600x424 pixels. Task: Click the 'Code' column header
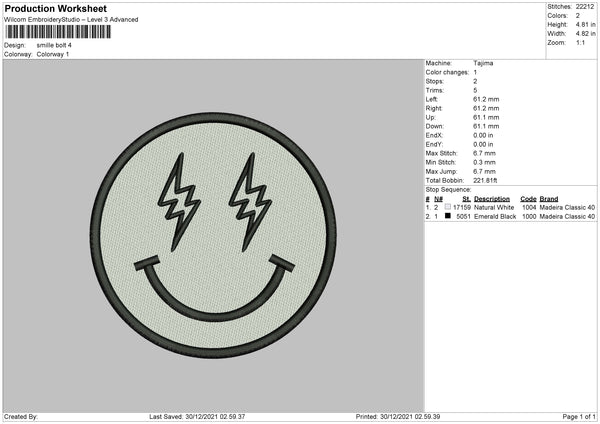[528, 199]
